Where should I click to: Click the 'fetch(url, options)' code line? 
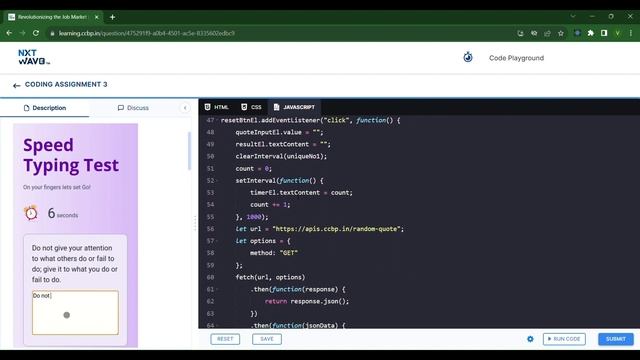pos(270,277)
